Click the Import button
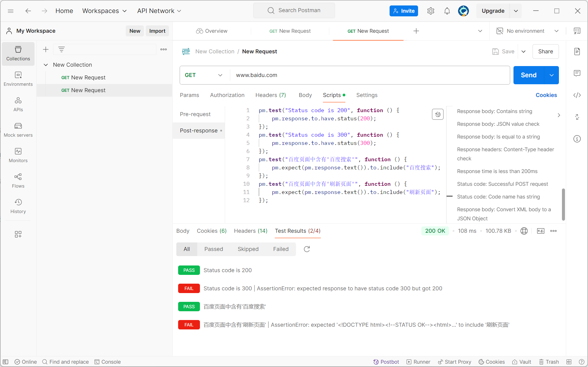588x367 pixels. click(157, 31)
